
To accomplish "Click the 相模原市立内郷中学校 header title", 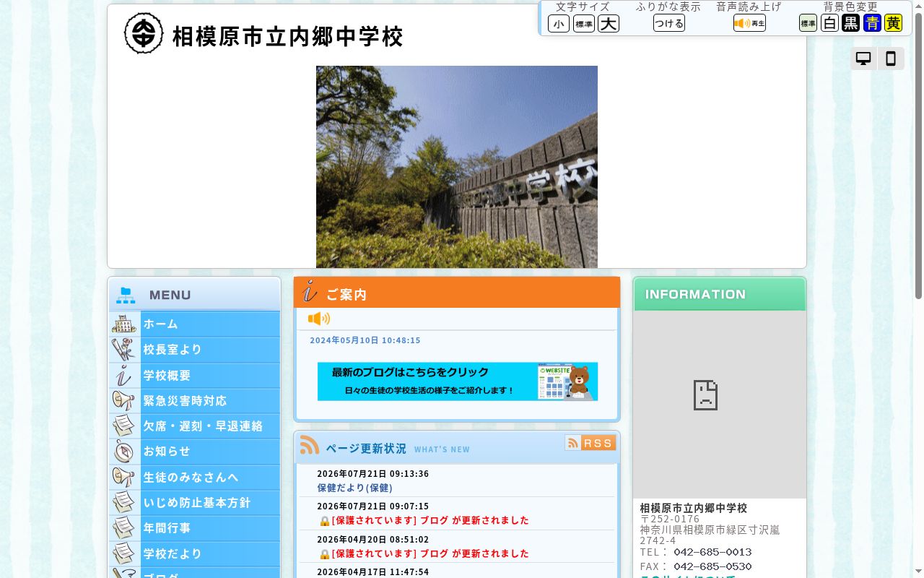I will point(287,36).
